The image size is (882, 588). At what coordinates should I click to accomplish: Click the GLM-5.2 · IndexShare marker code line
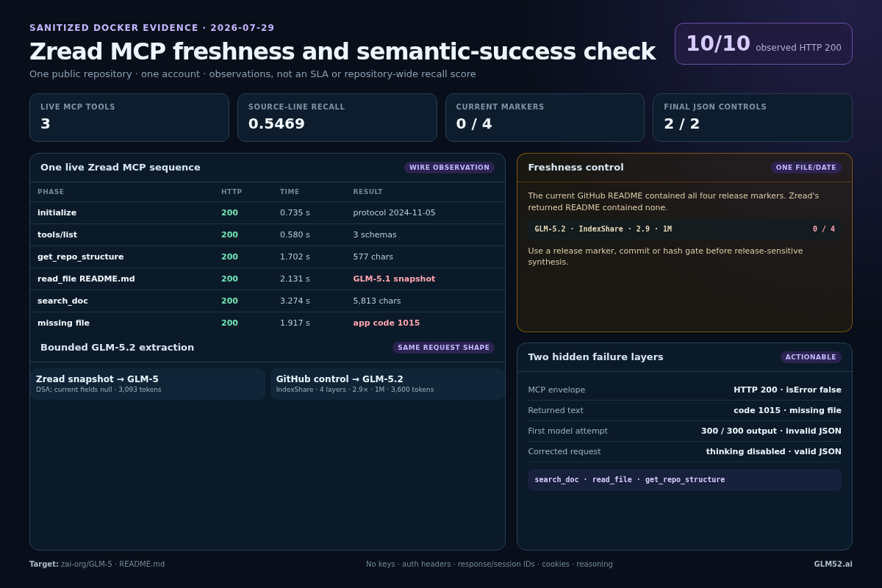point(684,229)
